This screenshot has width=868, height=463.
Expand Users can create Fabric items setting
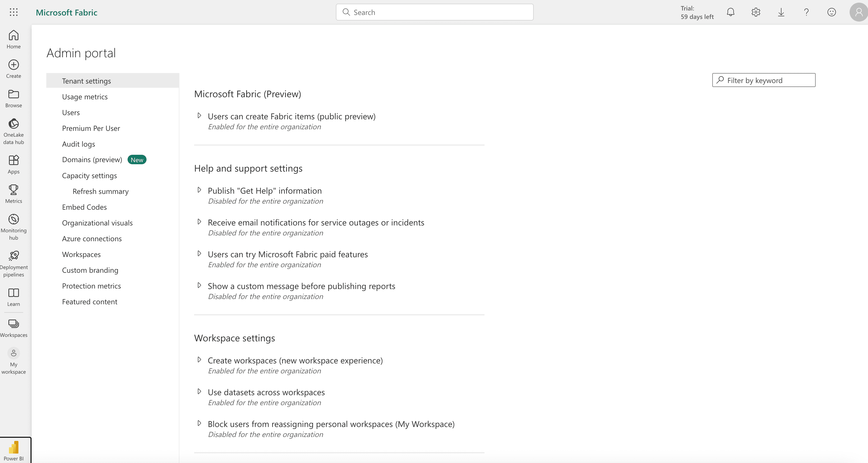point(199,116)
